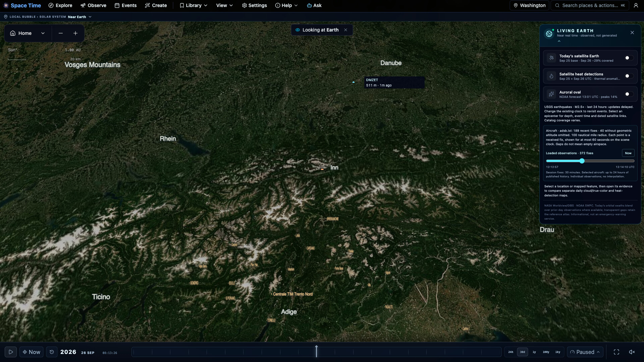Click the Living Earth globe icon
Image resolution: width=644 pixels, height=362 pixels.
pyautogui.click(x=549, y=34)
